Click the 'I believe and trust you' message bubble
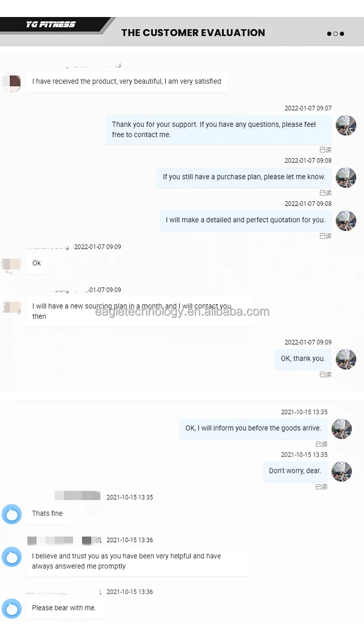This screenshot has width=364, height=624. pyautogui.click(x=138, y=561)
